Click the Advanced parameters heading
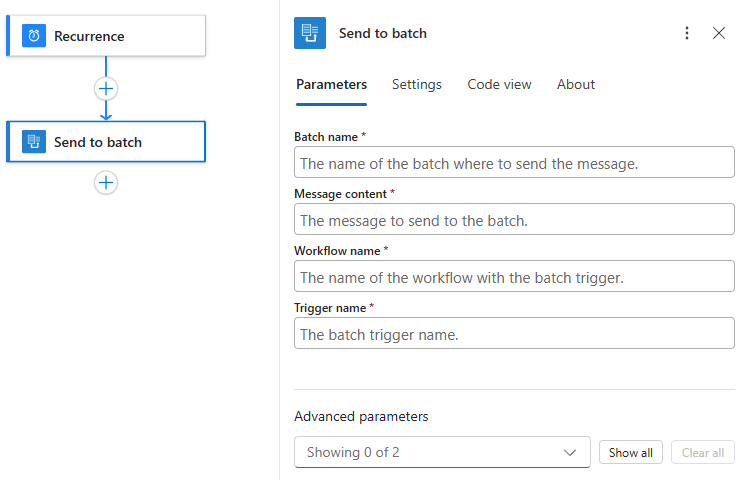742x480 pixels. tap(361, 417)
